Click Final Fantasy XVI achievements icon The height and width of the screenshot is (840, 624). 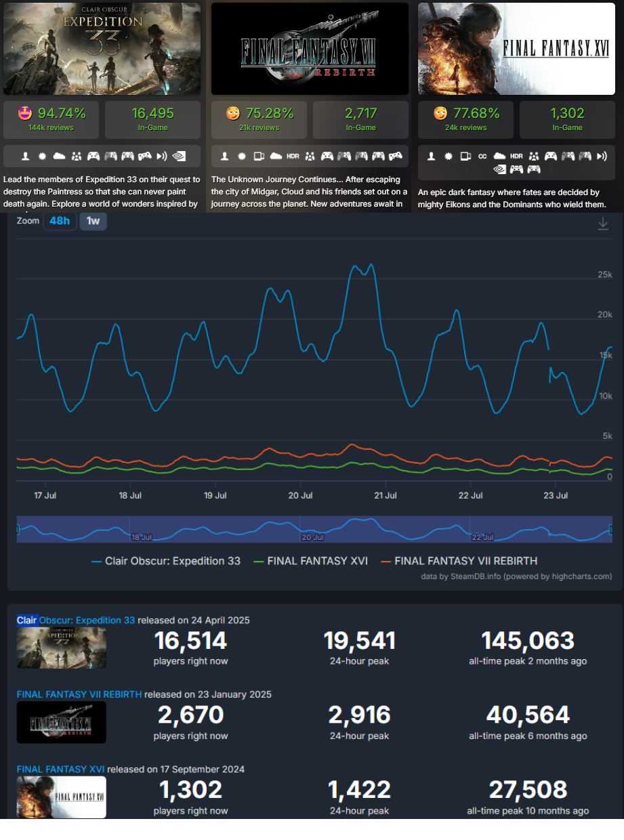[x=449, y=156]
